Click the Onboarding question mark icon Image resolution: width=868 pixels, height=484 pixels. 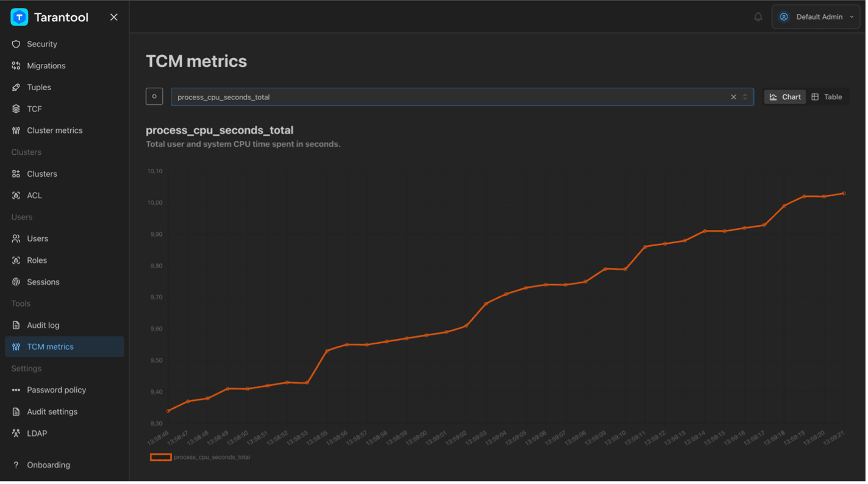click(x=16, y=466)
